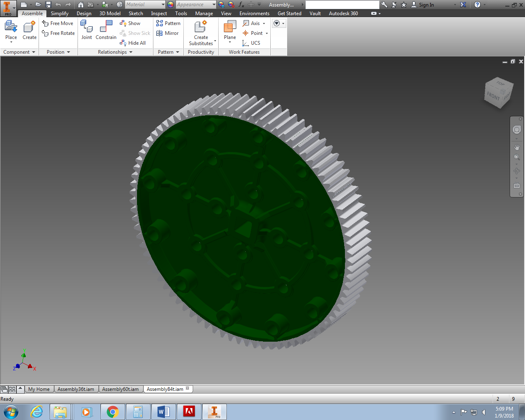Click the New file icon

point(24,5)
